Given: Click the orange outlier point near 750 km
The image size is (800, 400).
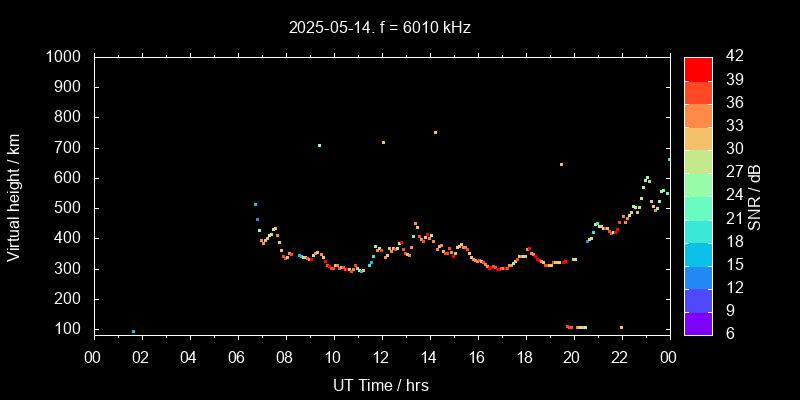Looking at the screenshot, I should (435, 132).
